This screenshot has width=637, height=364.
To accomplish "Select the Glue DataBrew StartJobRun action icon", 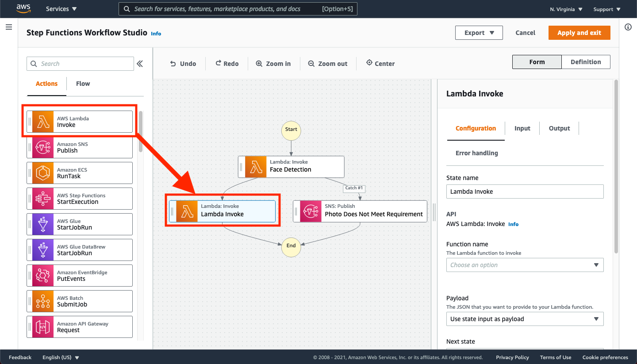I will click(43, 250).
